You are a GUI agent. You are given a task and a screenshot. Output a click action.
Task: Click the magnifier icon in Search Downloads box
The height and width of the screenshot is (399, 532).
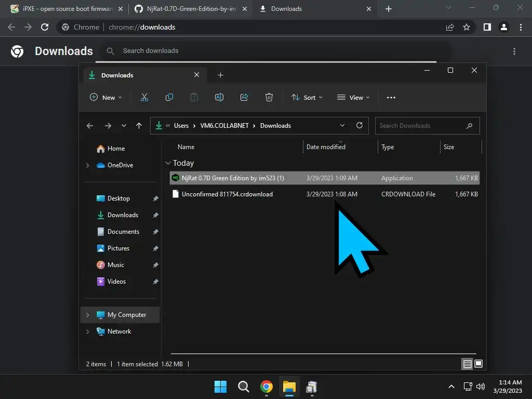(469, 126)
